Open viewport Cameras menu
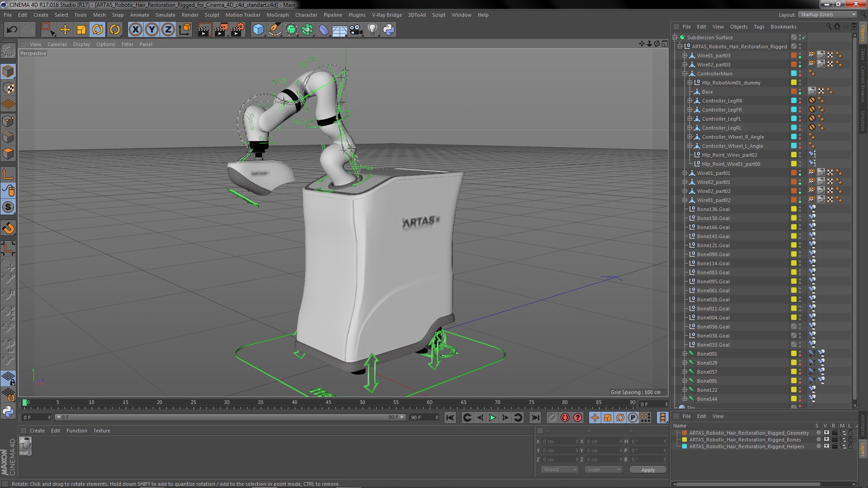Image resolution: width=868 pixels, height=488 pixels. pyautogui.click(x=57, y=44)
